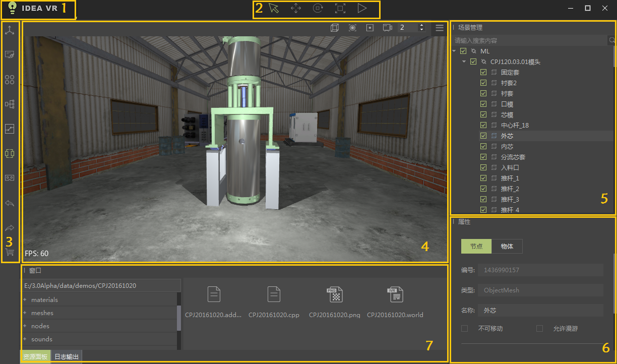617x364 pixels.
Task: Click the search magnifier in scene manager
Action: pyautogui.click(x=612, y=40)
